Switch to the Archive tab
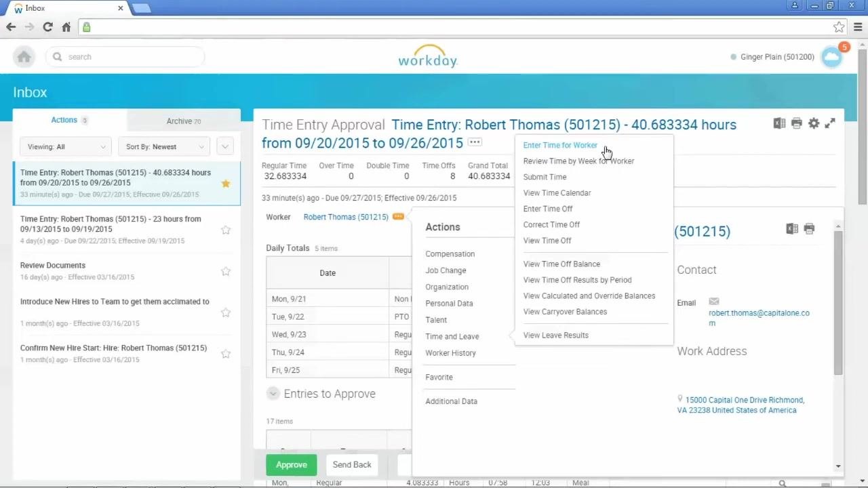Screen dimensions: 868x488 click(184, 121)
